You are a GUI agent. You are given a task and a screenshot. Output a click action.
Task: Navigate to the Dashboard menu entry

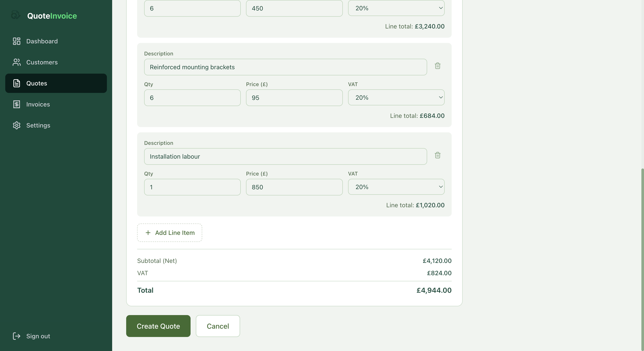pyautogui.click(x=42, y=41)
